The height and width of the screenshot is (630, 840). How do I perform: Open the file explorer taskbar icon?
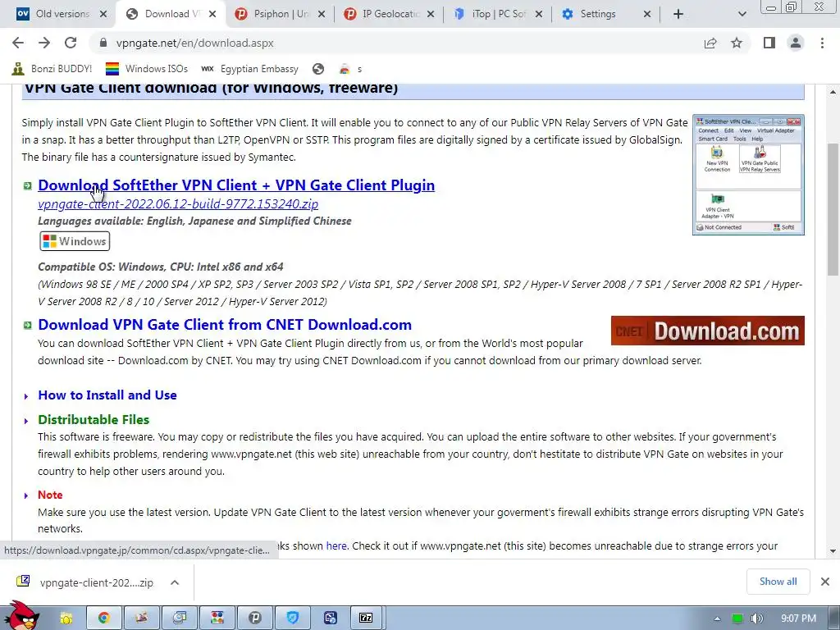click(66, 619)
